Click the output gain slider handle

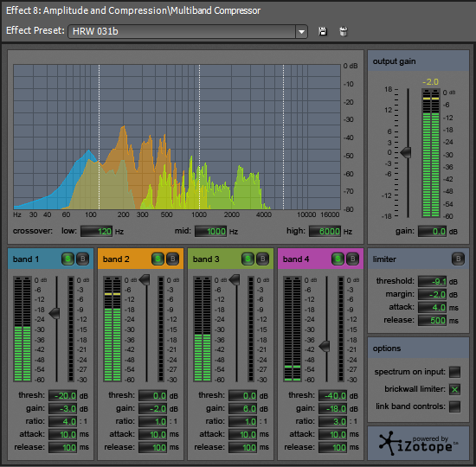pyautogui.click(x=406, y=152)
